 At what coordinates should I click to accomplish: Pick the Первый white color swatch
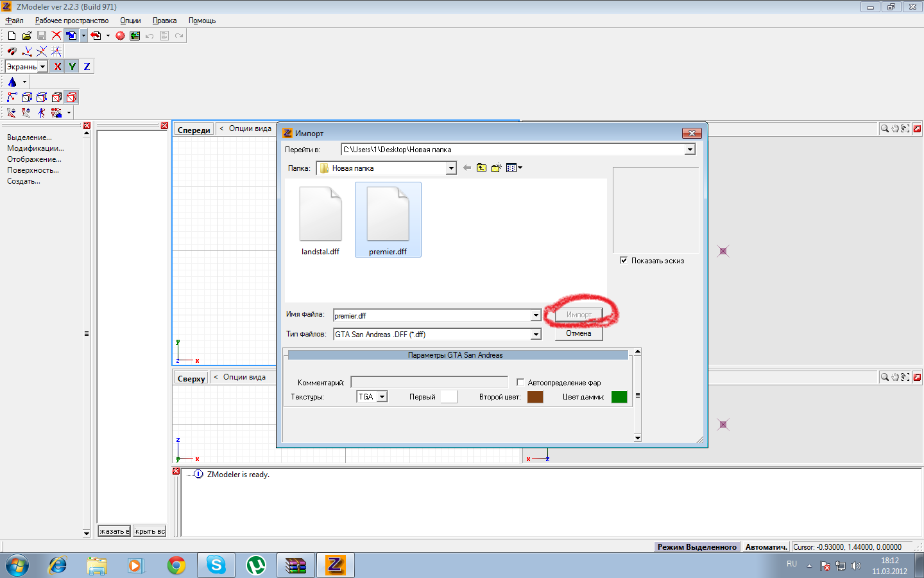pos(449,397)
